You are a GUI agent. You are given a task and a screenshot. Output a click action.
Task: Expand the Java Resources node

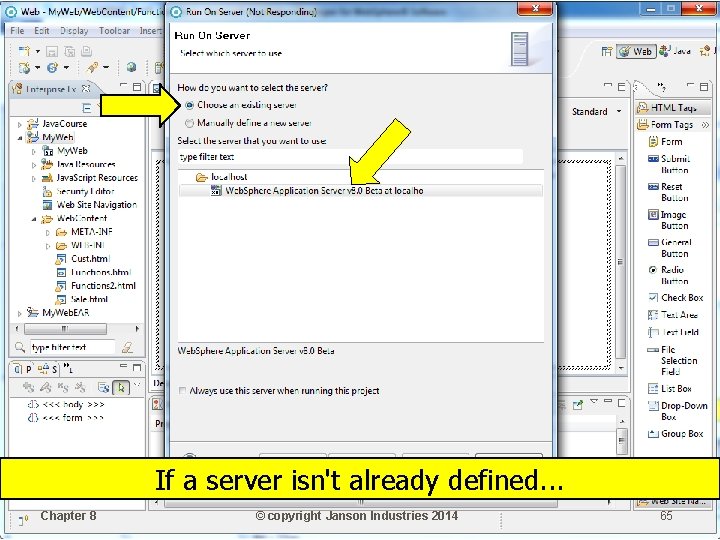tap(34, 164)
